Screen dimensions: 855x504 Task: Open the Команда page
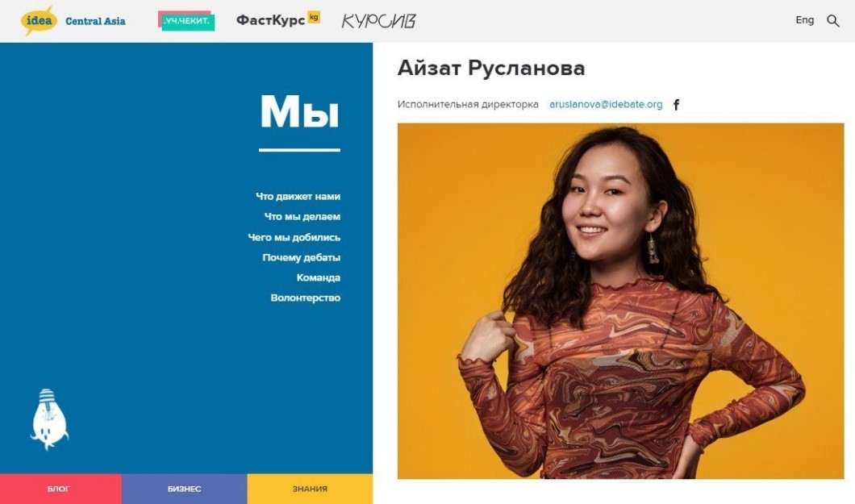[x=319, y=277]
